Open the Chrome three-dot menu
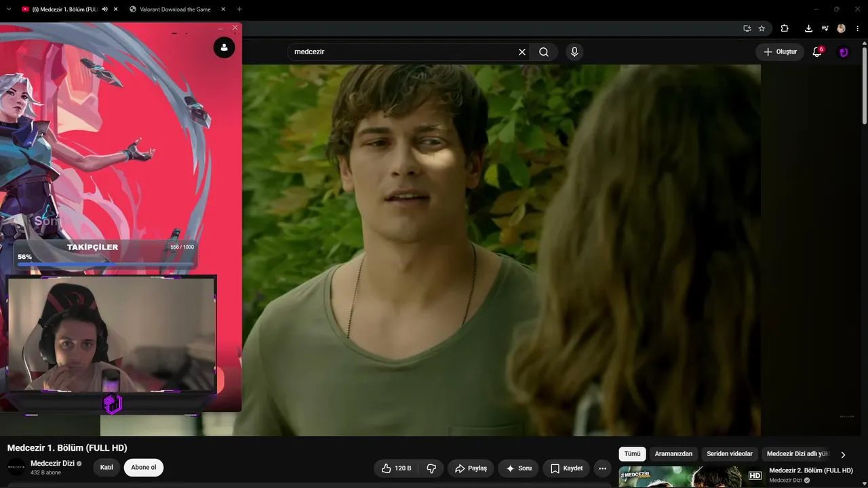The width and height of the screenshot is (868, 488). tap(858, 28)
